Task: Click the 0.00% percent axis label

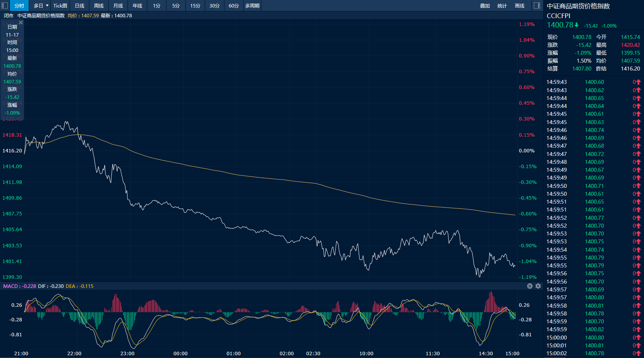Action: (527, 151)
